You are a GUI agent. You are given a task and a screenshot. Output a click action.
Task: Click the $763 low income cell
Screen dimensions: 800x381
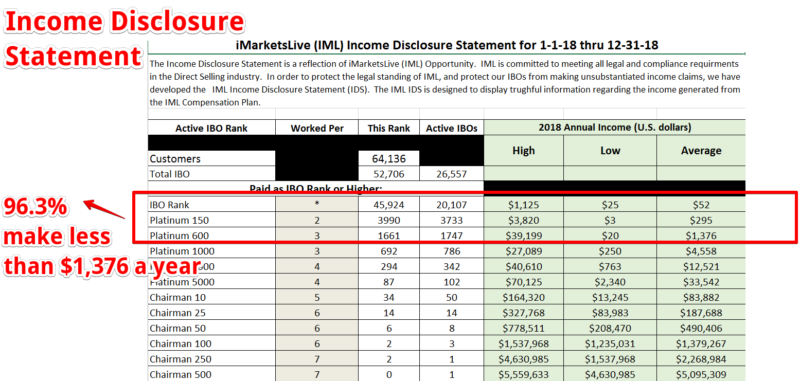pos(610,266)
